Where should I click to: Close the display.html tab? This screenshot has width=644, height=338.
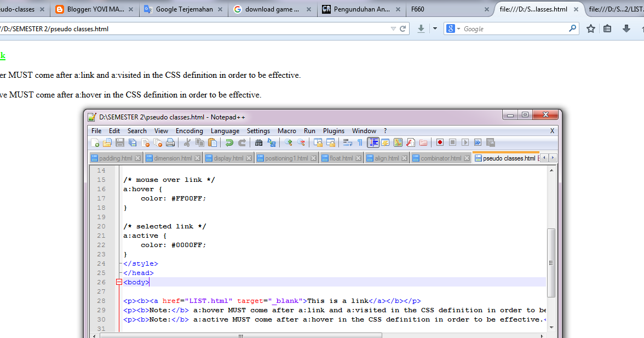tap(249, 158)
